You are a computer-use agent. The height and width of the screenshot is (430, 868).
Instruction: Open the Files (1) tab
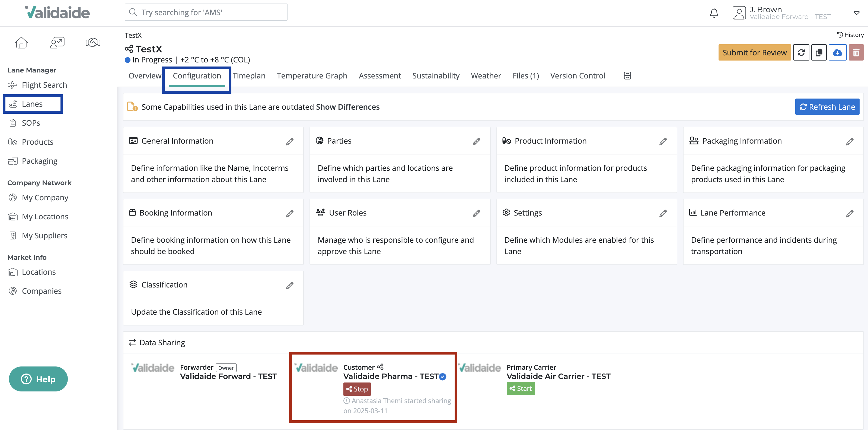coord(526,75)
